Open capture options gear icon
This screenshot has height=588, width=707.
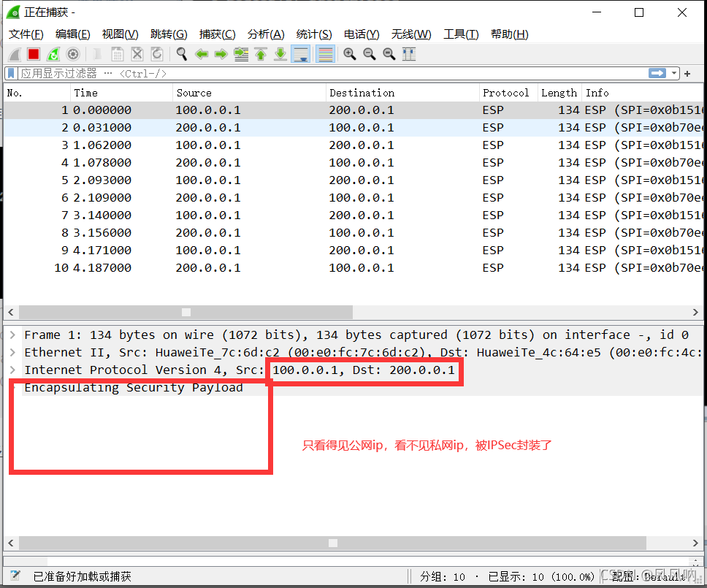(x=73, y=55)
